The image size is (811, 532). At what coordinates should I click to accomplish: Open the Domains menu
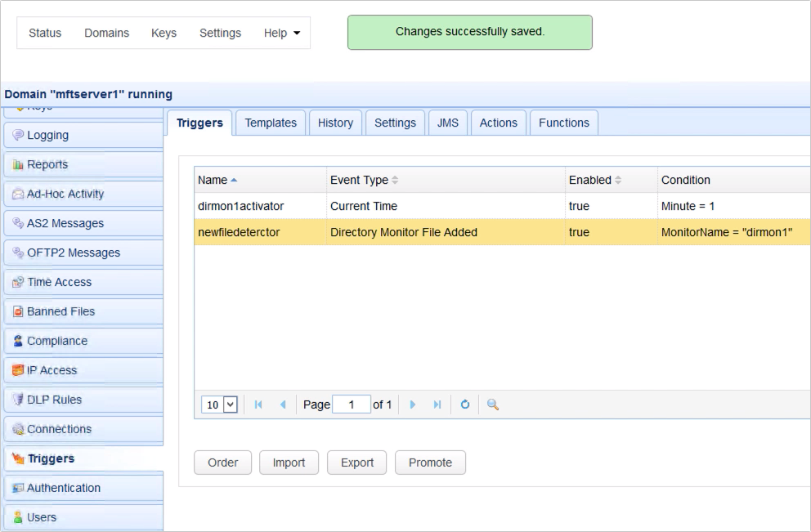106,33
